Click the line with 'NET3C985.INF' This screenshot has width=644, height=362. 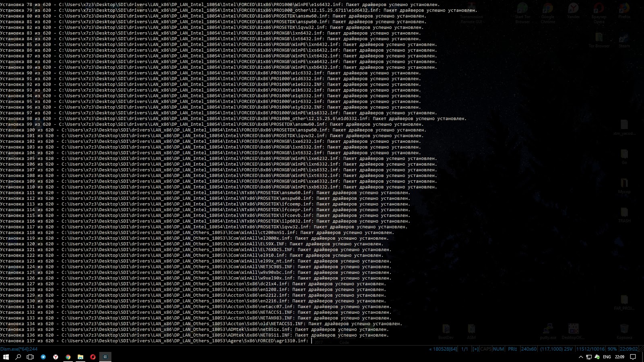click(x=196, y=267)
